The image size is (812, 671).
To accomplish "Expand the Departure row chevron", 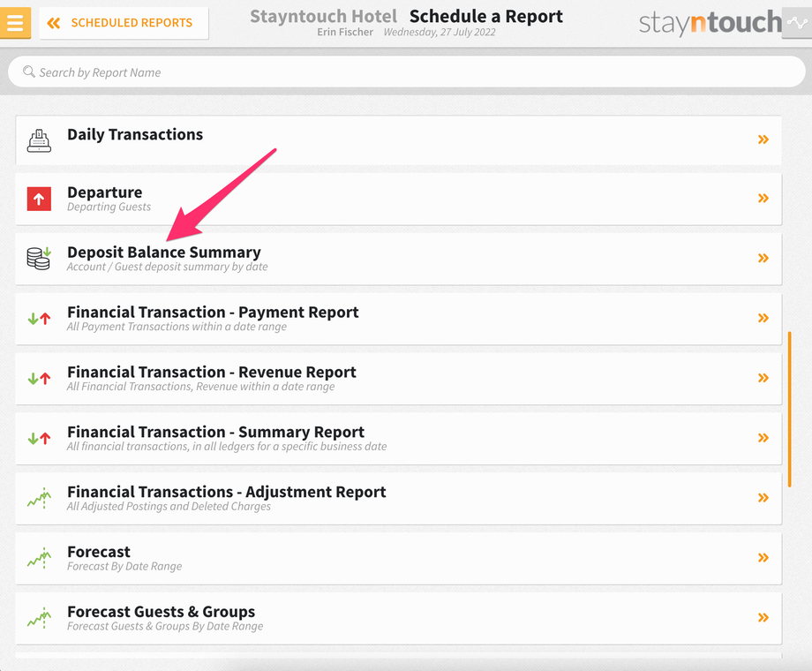I will pyautogui.click(x=763, y=198).
